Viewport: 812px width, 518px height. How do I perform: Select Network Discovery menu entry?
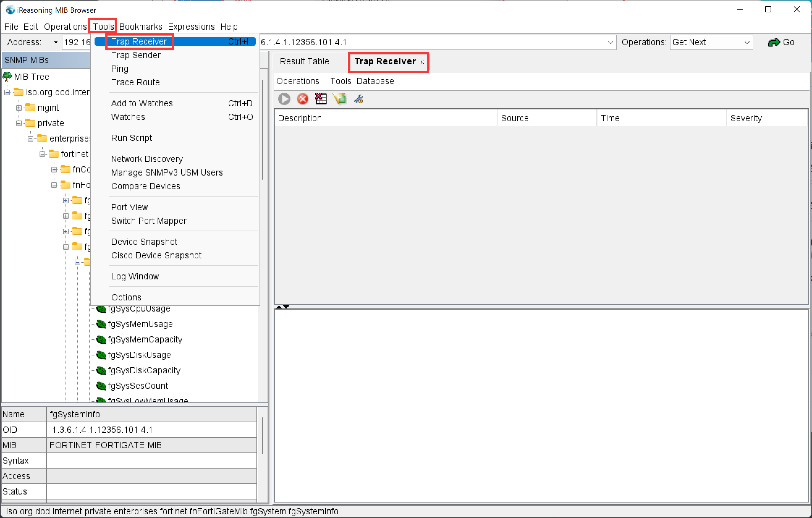point(147,159)
